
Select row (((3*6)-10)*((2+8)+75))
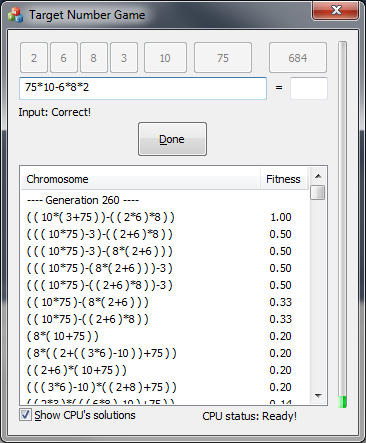pyautogui.click(x=165, y=387)
